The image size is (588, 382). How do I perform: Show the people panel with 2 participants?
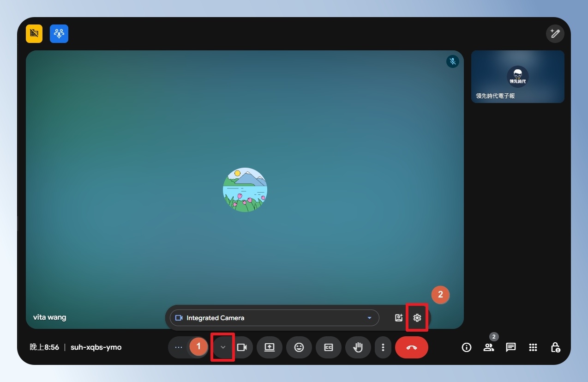click(x=489, y=347)
